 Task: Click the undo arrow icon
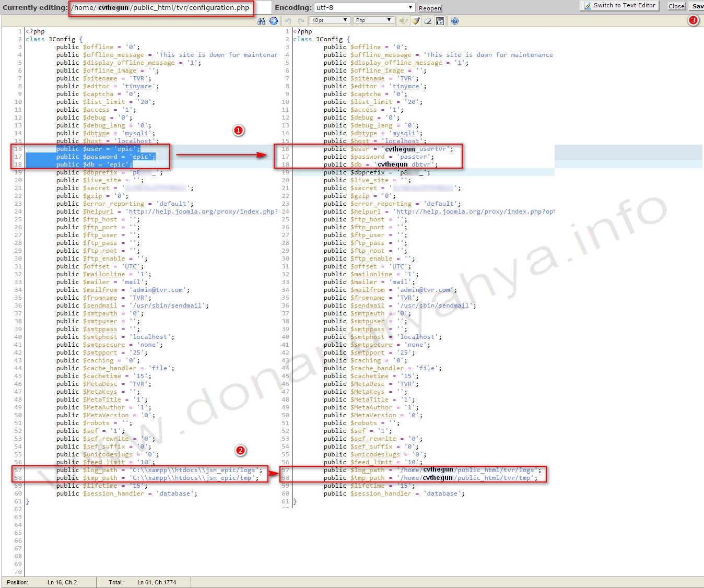point(288,21)
